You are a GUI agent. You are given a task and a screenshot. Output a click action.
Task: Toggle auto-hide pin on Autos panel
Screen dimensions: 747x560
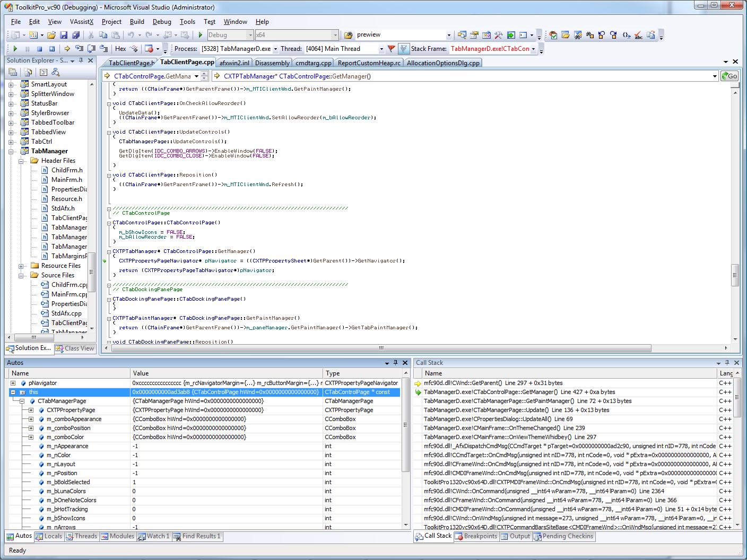point(395,363)
